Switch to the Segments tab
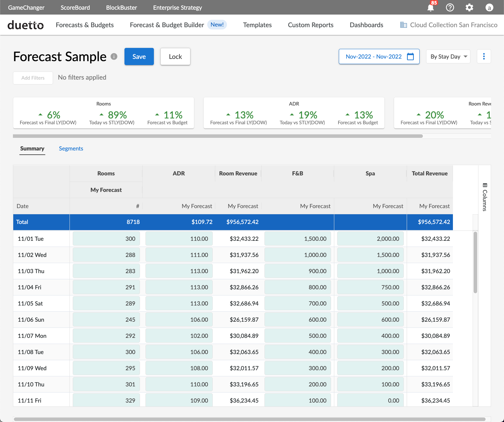The image size is (504, 422). click(71, 149)
